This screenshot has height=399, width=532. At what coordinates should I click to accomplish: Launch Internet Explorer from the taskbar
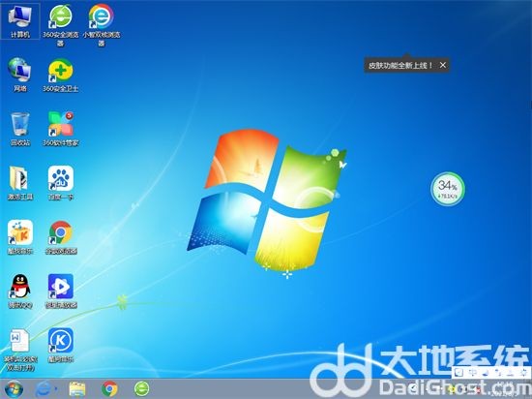44,388
